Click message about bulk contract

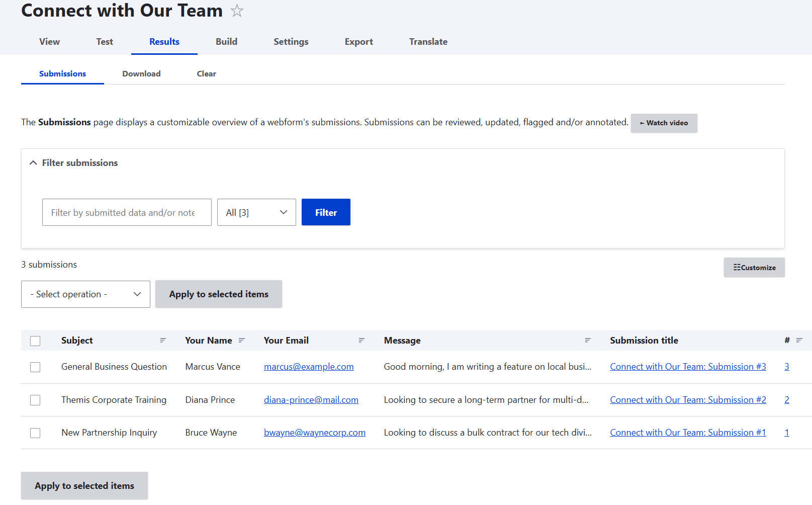point(488,433)
